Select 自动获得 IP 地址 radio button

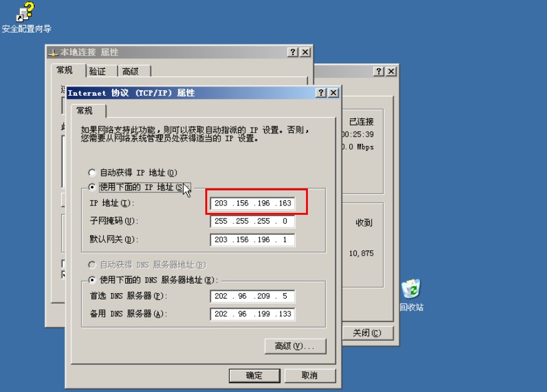(x=92, y=172)
